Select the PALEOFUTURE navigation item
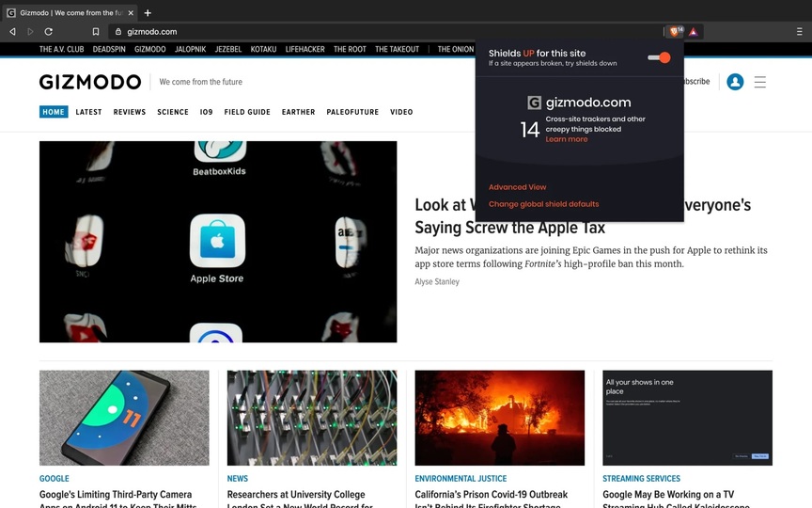Image resolution: width=812 pixels, height=508 pixels. click(352, 112)
